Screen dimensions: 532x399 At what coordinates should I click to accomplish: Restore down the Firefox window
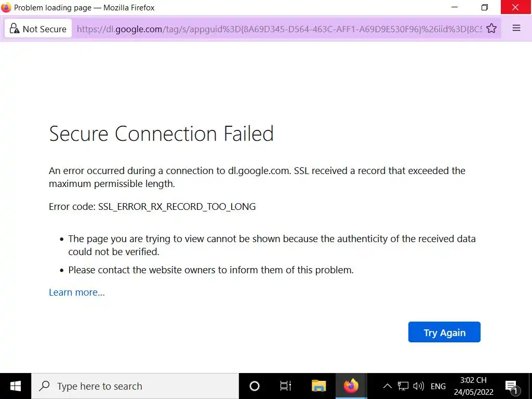pos(485,8)
